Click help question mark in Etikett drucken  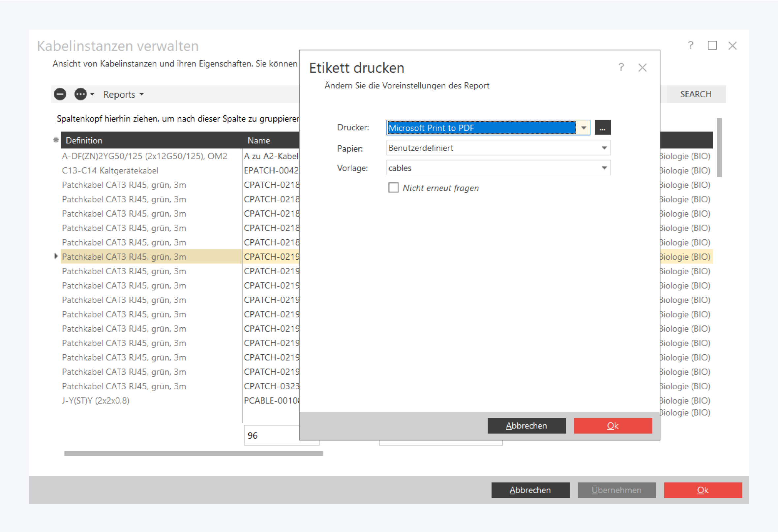pos(621,67)
